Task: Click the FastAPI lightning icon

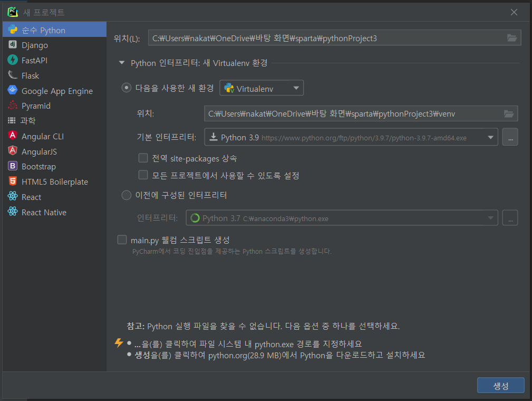Action: click(13, 60)
